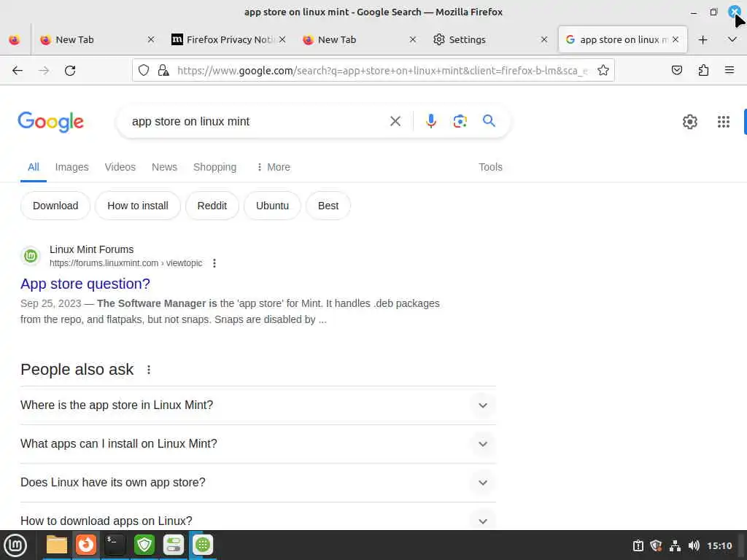Switch to Firefox in the taskbar
The height and width of the screenshot is (560, 747).
coord(86,545)
